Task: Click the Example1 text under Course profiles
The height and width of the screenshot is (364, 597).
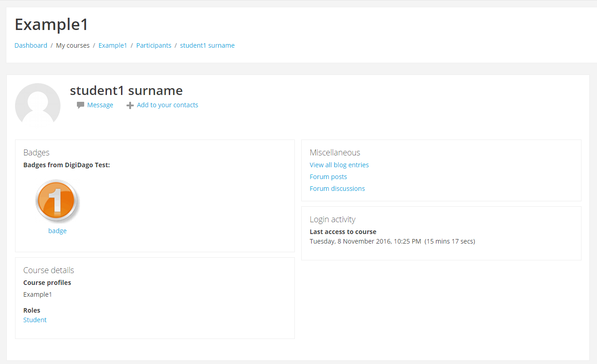Action: coord(38,294)
